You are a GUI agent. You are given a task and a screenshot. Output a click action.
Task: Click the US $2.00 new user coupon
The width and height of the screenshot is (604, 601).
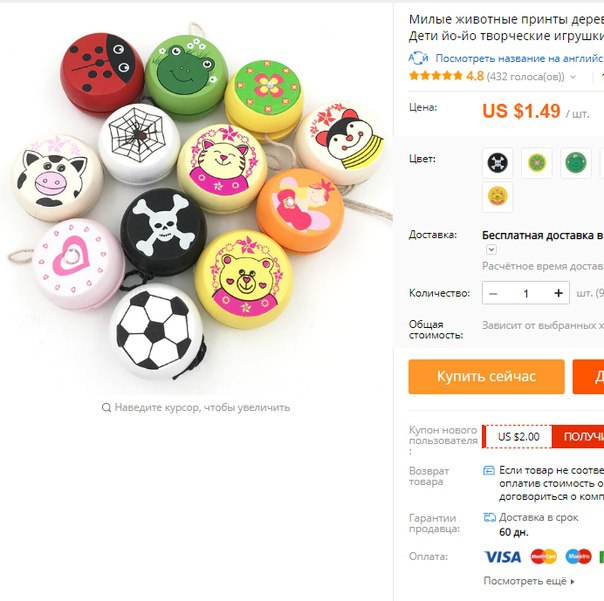518,436
